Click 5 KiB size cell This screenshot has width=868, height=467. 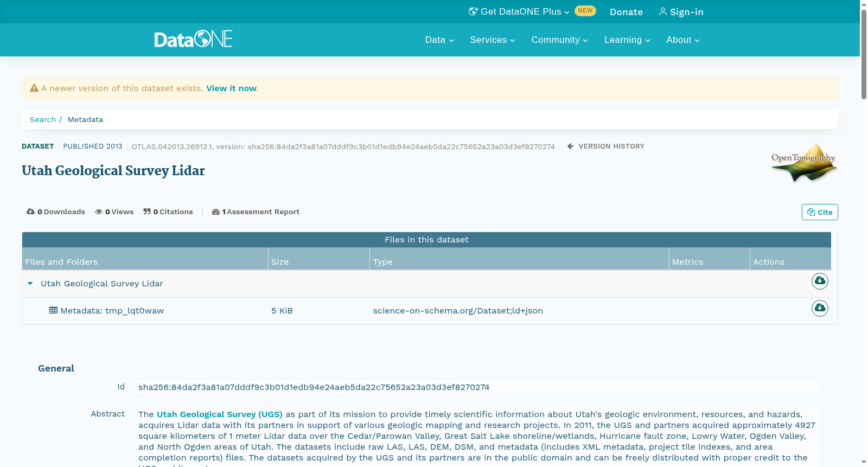coord(282,311)
